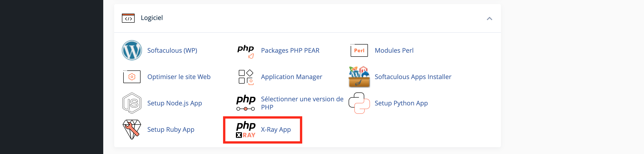Screen dimensions: 644x154
Task: Click the Application Manager icon
Action: [246, 77]
